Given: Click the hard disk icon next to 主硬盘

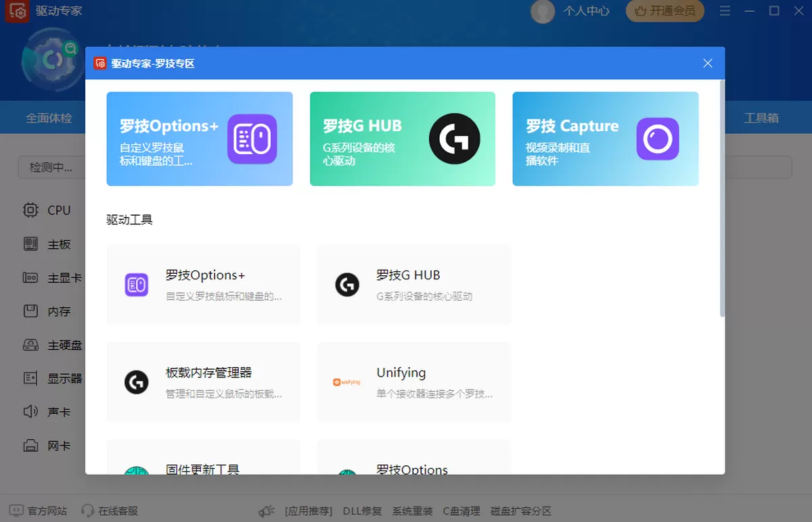Looking at the screenshot, I should point(30,345).
